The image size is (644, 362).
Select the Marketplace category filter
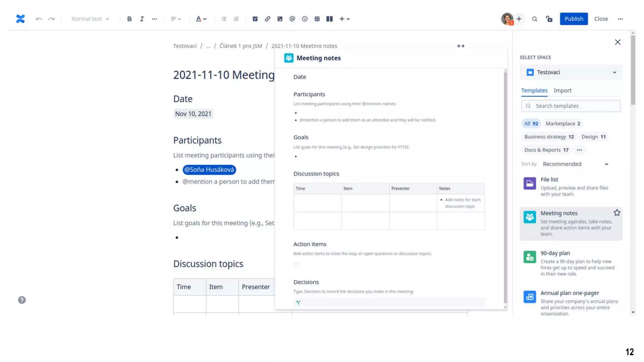click(x=563, y=123)
